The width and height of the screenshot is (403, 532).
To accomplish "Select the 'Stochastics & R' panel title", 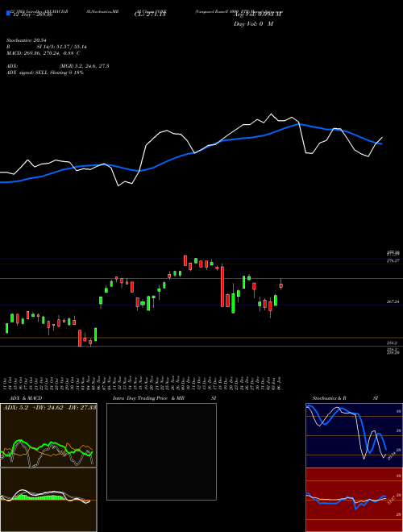I will 330,398.
